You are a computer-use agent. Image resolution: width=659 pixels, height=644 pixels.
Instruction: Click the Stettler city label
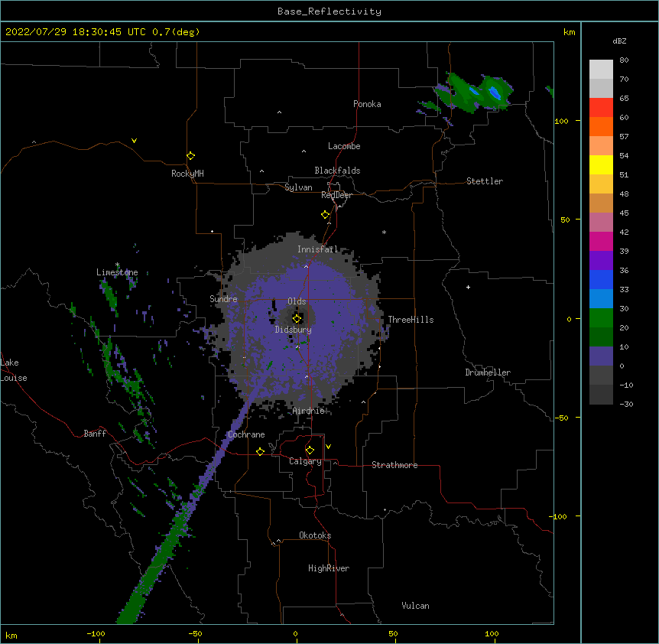485,181
